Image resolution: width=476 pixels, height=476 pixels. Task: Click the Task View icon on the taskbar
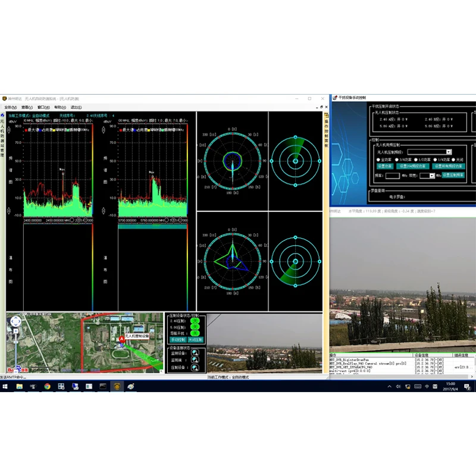(36, 388)
